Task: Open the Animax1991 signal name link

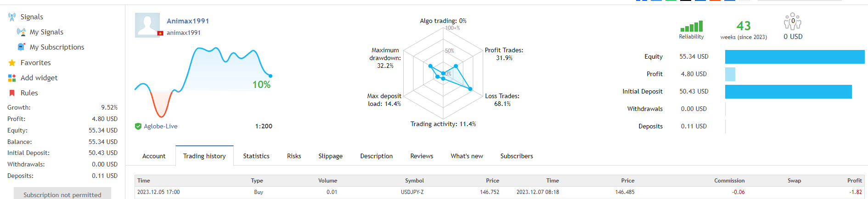Action: [188, 21]
